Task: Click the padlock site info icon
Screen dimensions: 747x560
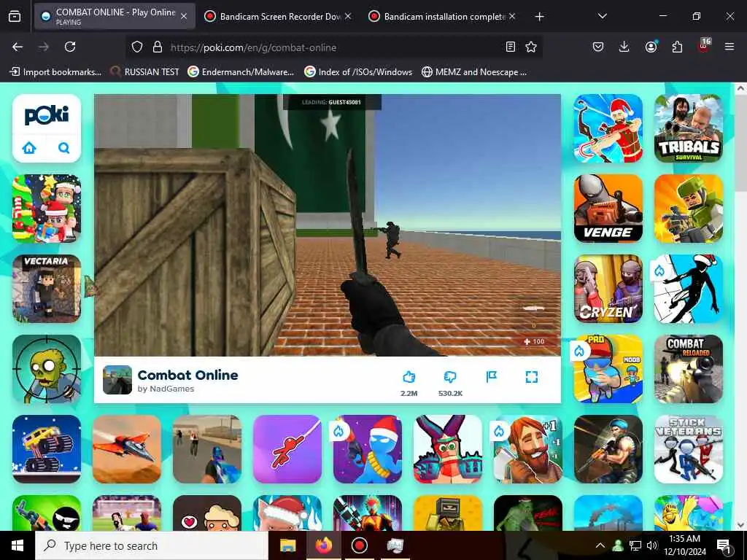Action: (x=158, y=47)
